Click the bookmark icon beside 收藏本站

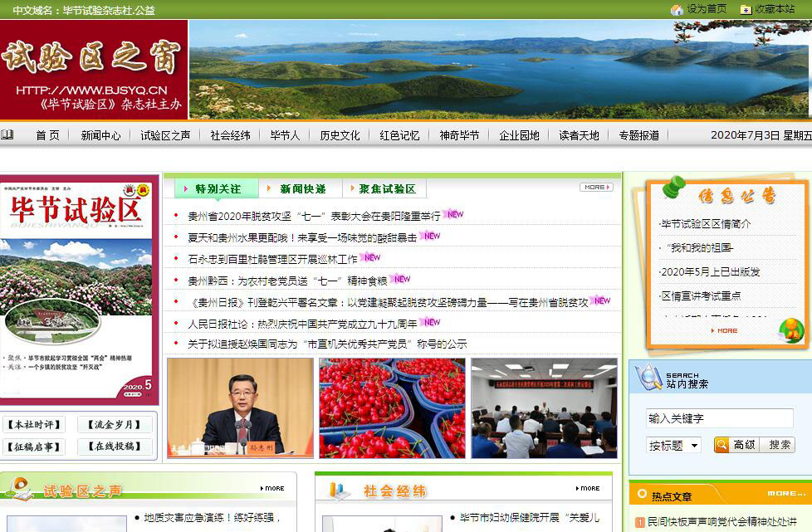tap(746, 9)
